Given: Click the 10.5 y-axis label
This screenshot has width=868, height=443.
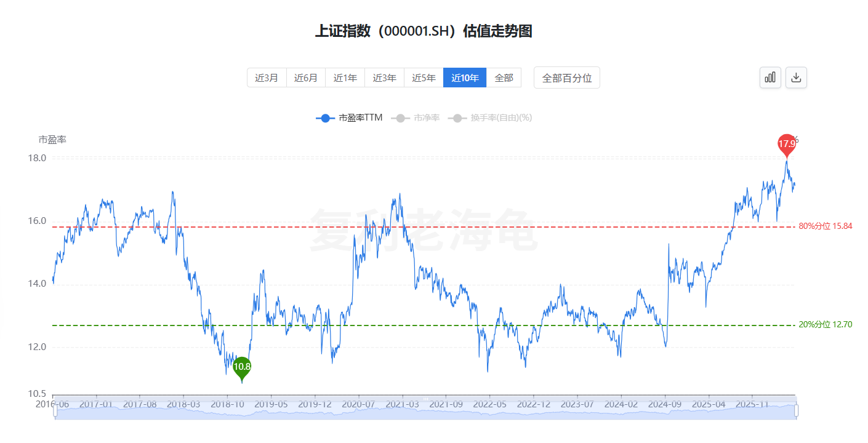Looking at the screenshot, I should pos(37,394).
